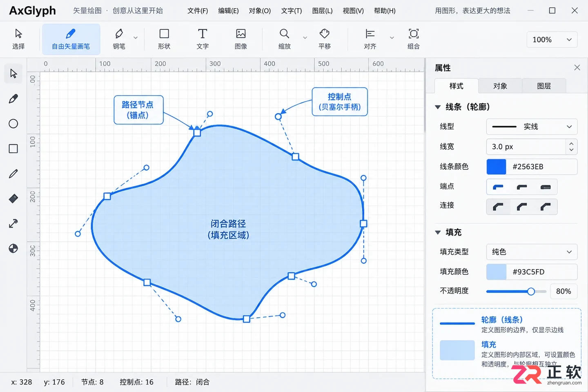588x392 pixels.
Task: Click the 组合 group tool
Action: [414, 39]
